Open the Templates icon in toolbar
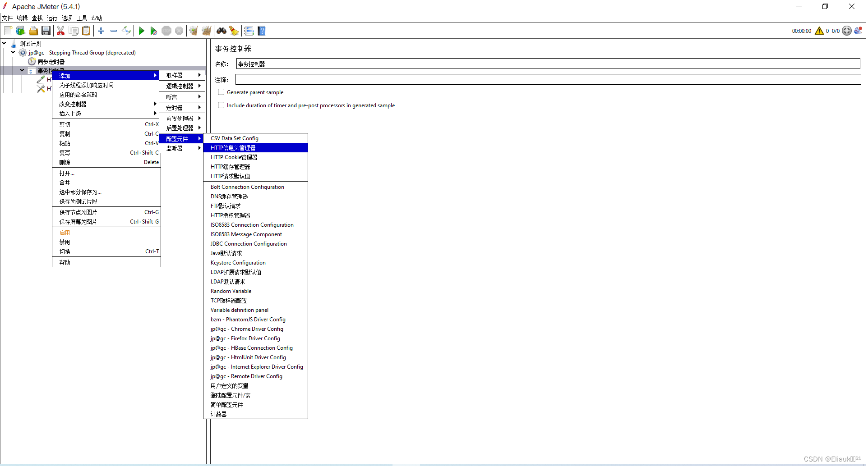This screenshot has height=466, width=868. (20, 31)
